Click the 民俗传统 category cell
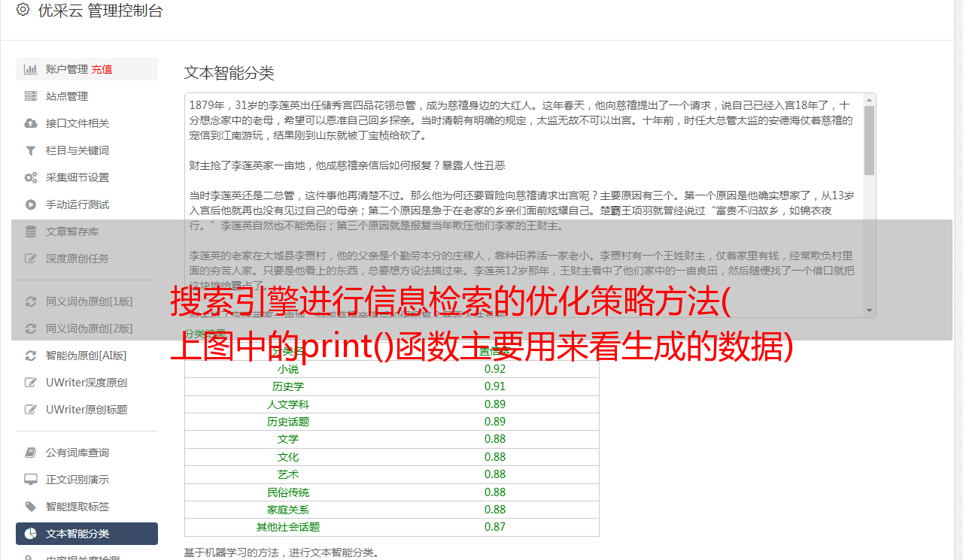This screenshot has height=560, width=963. [x=288, y=492]
